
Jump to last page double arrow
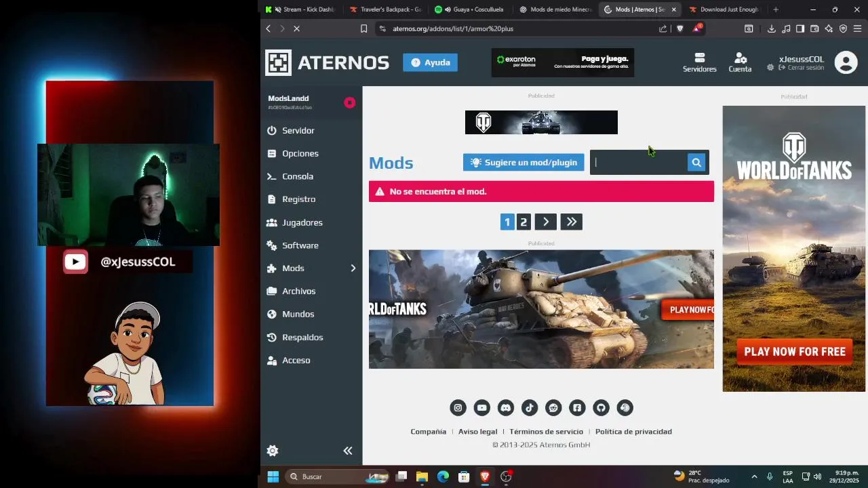tap(572, 222)
